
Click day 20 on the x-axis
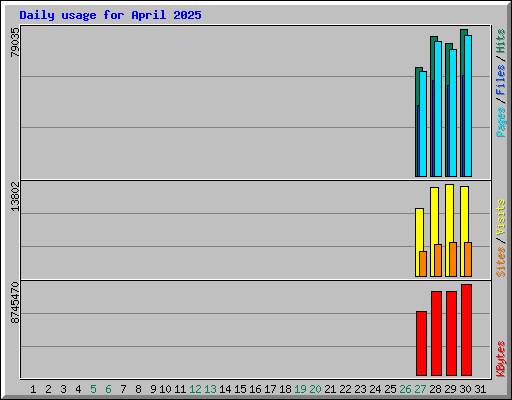coord(315,389)
